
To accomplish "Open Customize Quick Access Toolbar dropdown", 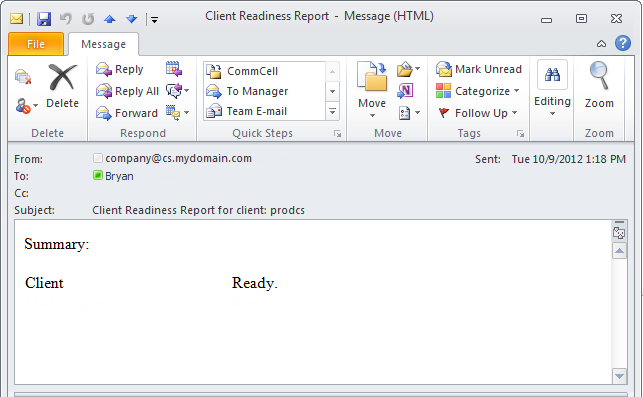I will point(154,19).
